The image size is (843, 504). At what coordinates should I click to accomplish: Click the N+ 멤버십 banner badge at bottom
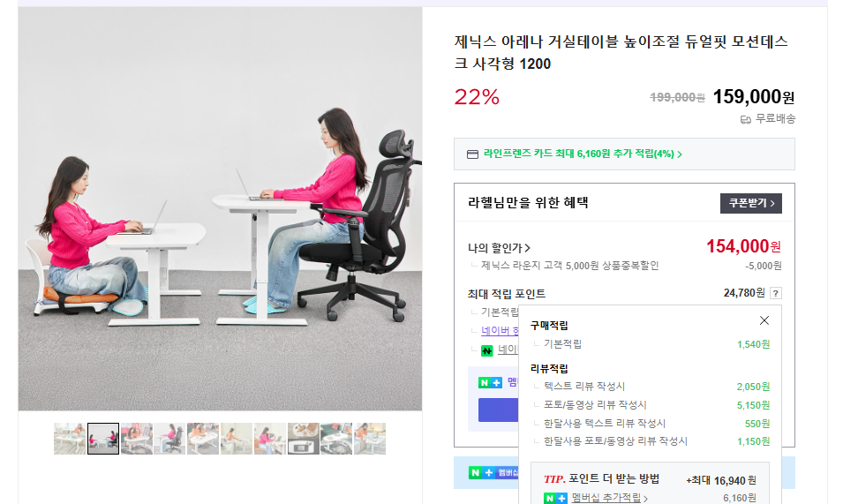493,472
